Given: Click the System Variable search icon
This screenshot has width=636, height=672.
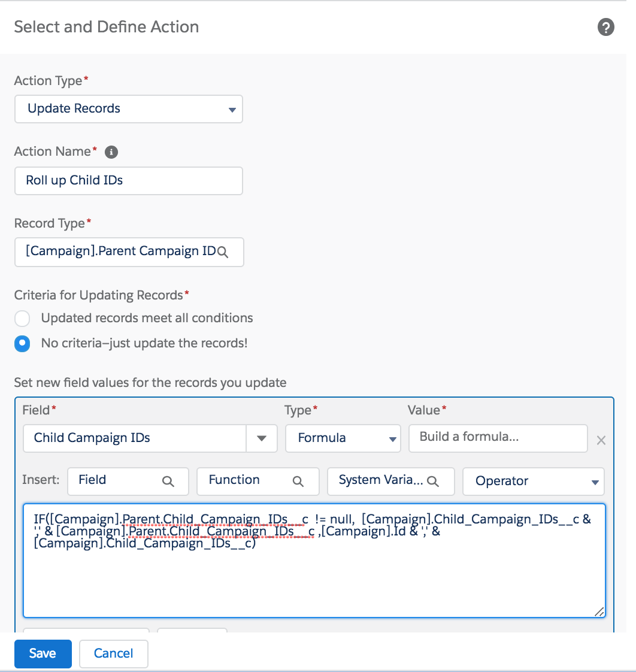Looking at the screenshot, I should [433, 482].
